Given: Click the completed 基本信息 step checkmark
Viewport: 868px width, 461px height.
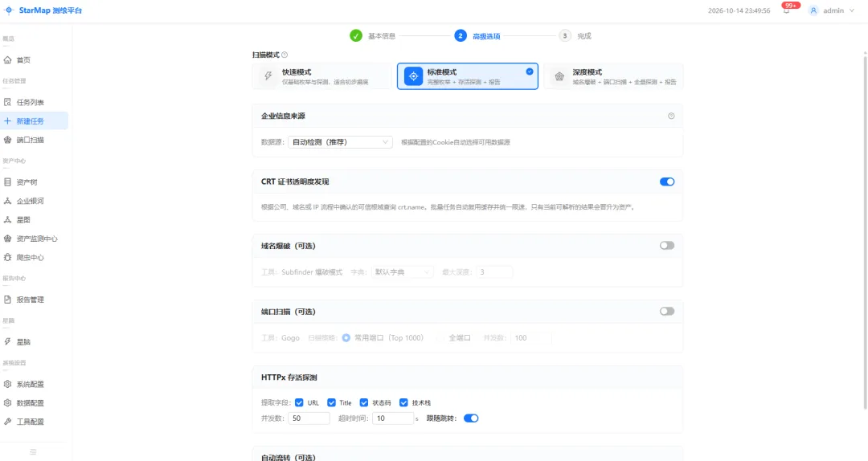Looking at the screenshot, I should [356, 36].
